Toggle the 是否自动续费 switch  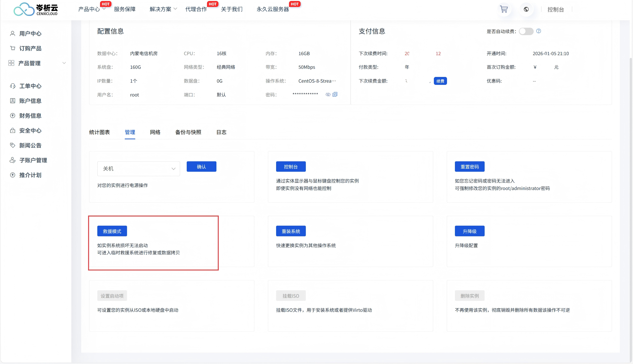pyautogui.click(x=526, y=31)
